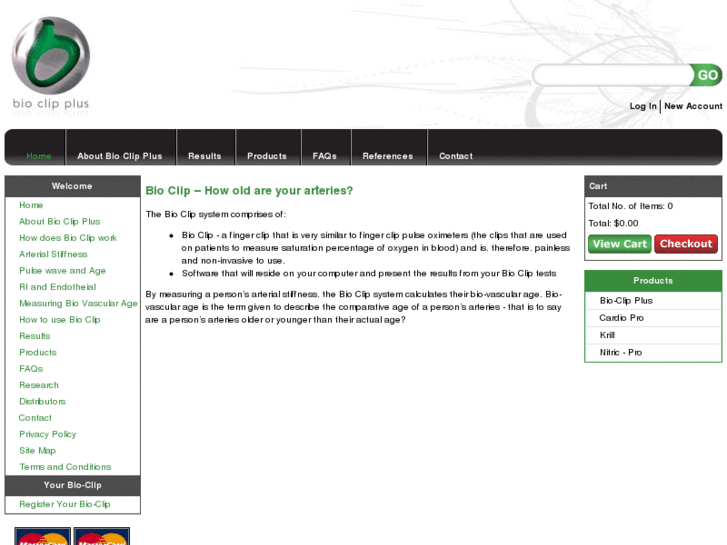Open Measuring Bio Vascular Age link
This screenshot has width=727, height=545.
[78, 303]
